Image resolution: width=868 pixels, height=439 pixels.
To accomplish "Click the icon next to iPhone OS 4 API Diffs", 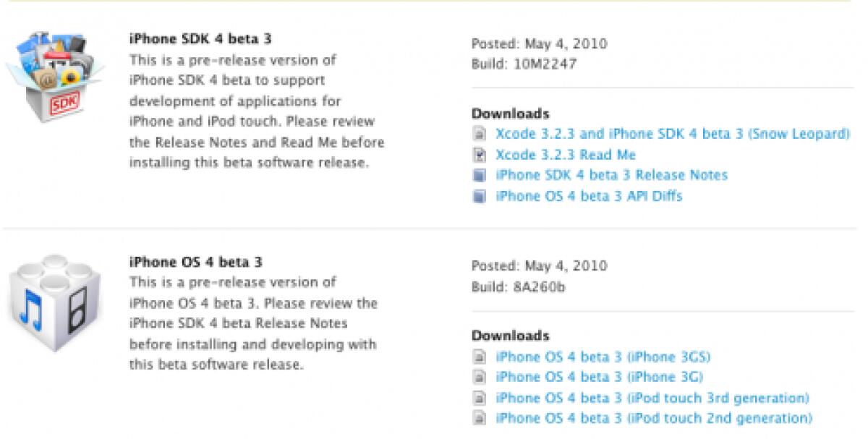I will click(479, 195).
